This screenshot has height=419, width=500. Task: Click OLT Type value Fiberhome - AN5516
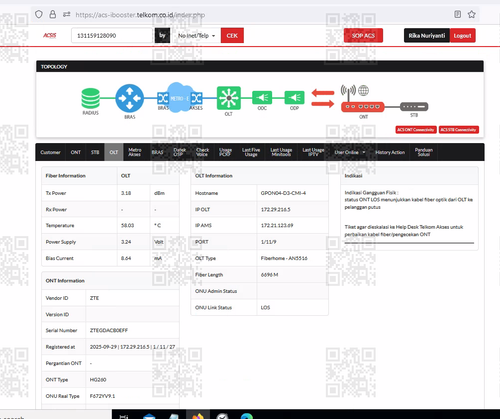[284, 258]
